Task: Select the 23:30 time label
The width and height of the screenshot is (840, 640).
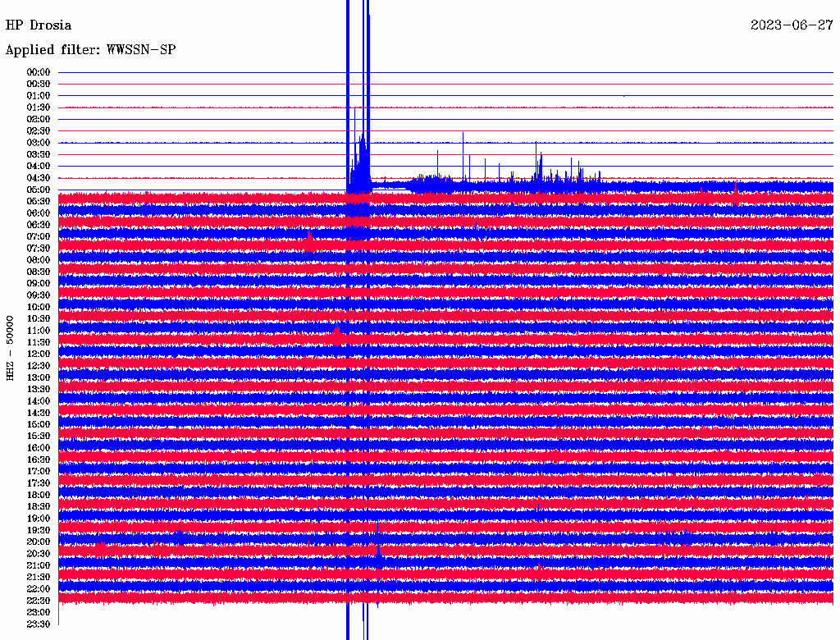Action: [x=39, y=624]
